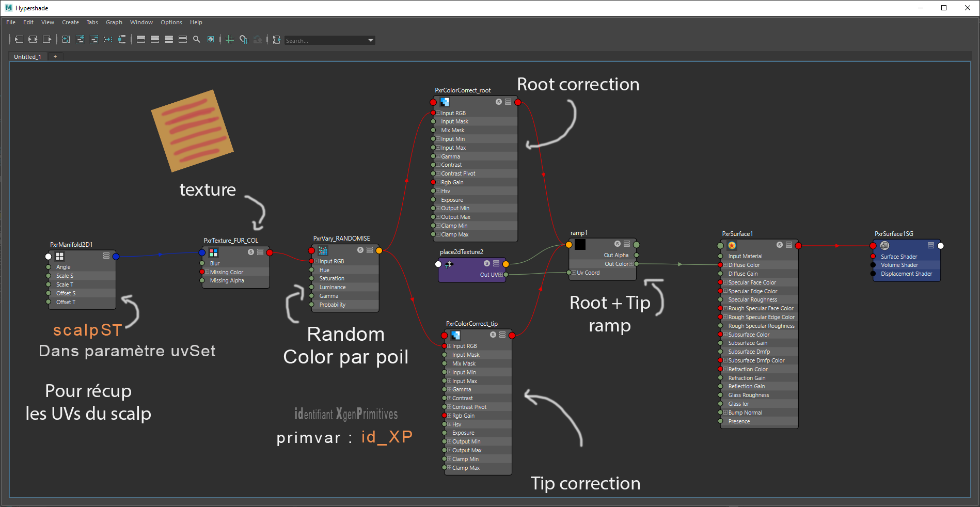Expand Diffuse Color attribute on PxrSurface1
The image size is (980, 507).
coord(725,265)
